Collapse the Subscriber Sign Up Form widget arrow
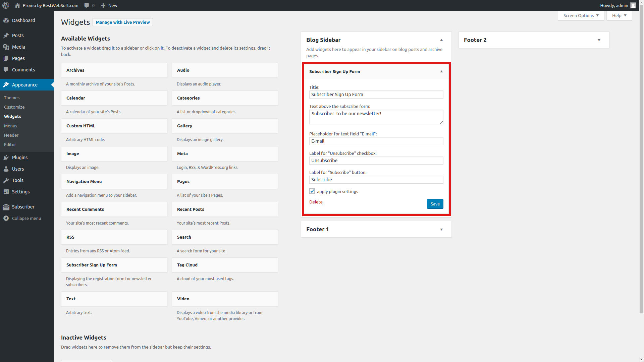The width and height of the screenshot is (644, 362). (441, 71)
